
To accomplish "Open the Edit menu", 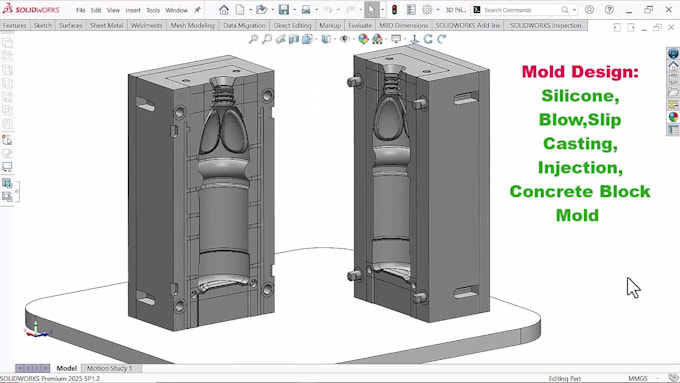I will (x=96, y=10).
